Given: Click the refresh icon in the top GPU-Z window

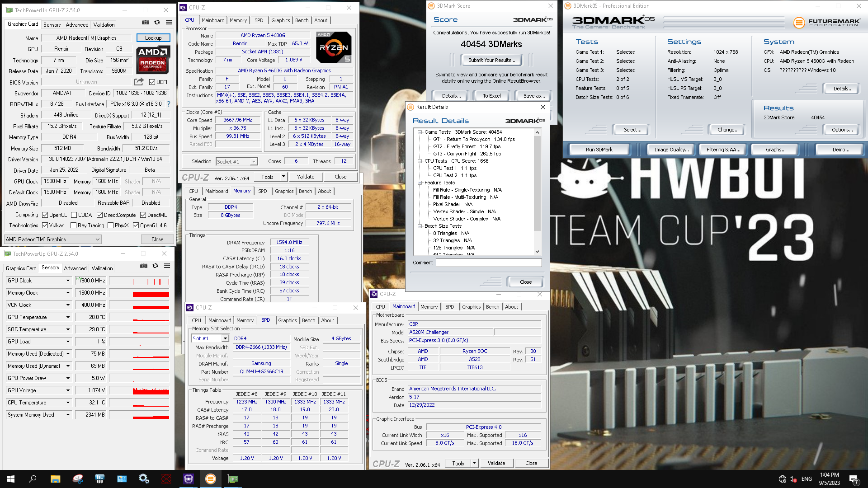Looking at the screenshot, I should [157, 22].
